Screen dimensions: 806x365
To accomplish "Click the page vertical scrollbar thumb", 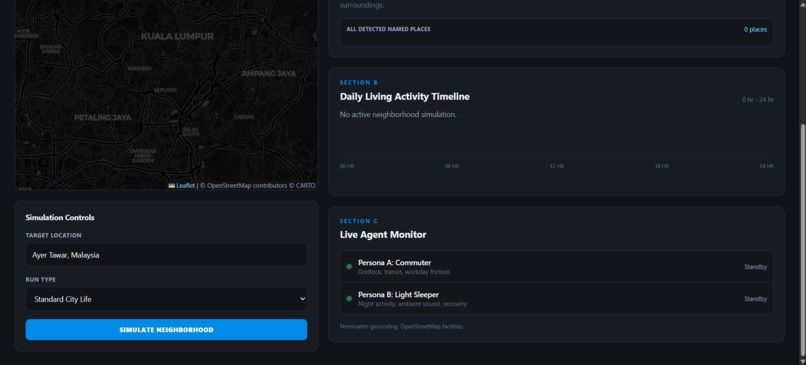I will [802, 240].
